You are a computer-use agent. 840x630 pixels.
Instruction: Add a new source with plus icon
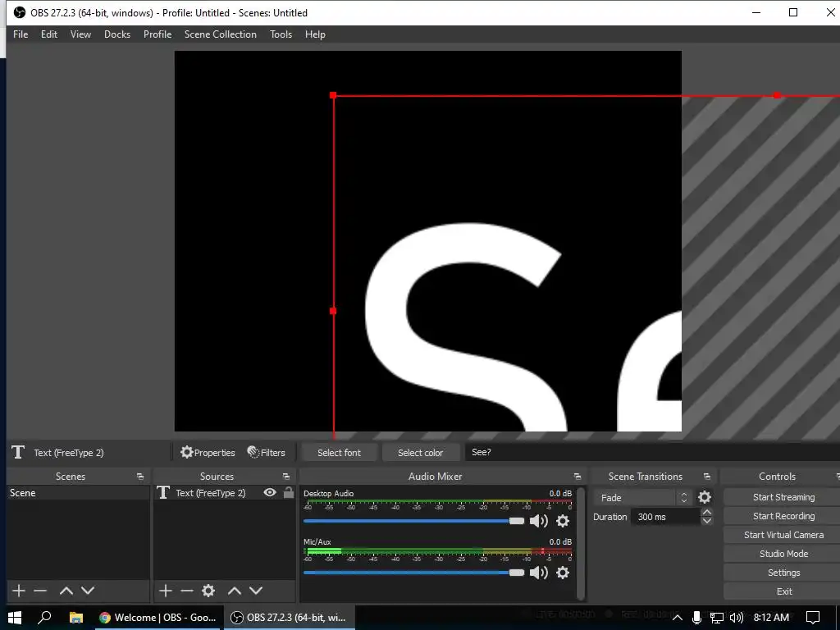click(x=166, y=591)
